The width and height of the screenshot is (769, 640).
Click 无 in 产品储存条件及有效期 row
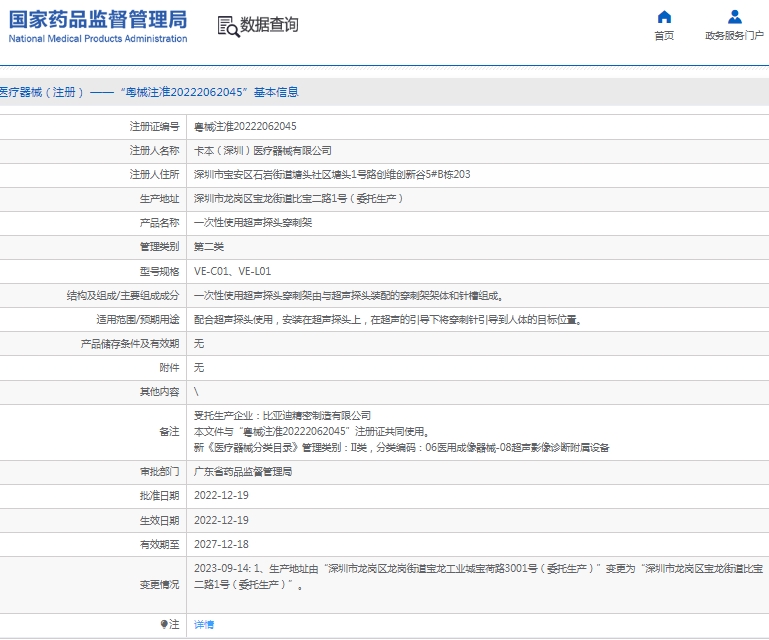(199, 344)
